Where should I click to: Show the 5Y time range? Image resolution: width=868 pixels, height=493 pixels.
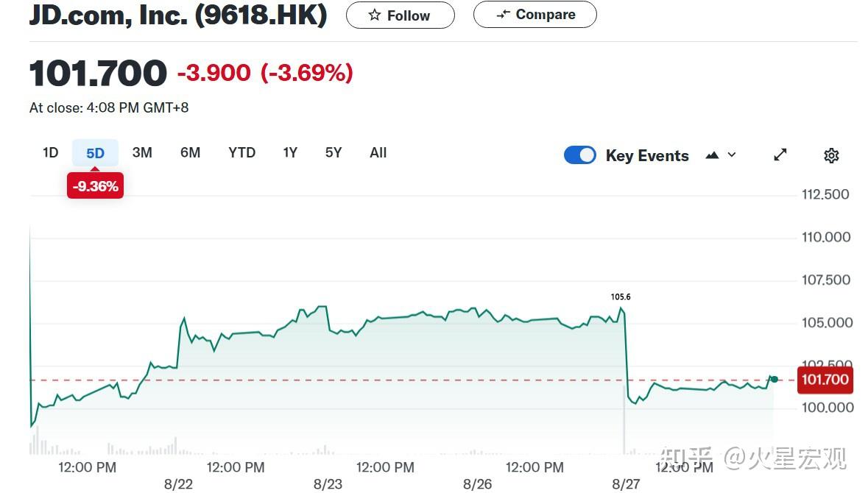334,153
